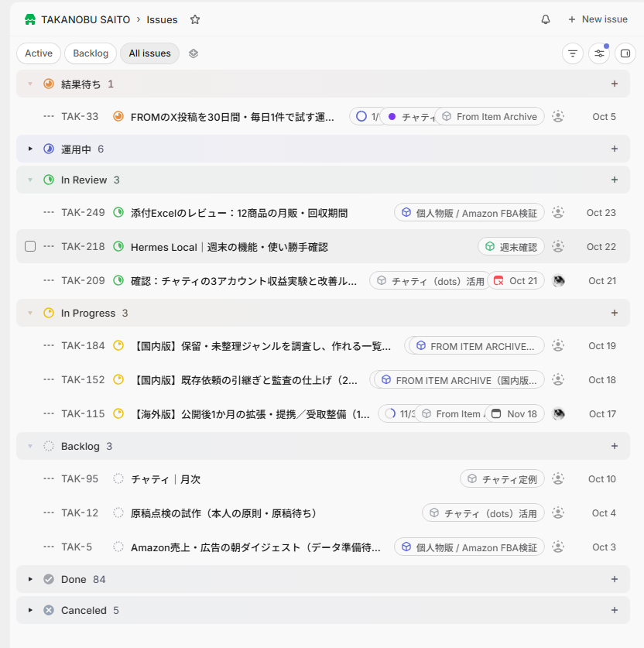Click assignee avatar on TAK-115
Image resolution: width=644 pixels, height=648 pixels.
click(x=559, y=413)
